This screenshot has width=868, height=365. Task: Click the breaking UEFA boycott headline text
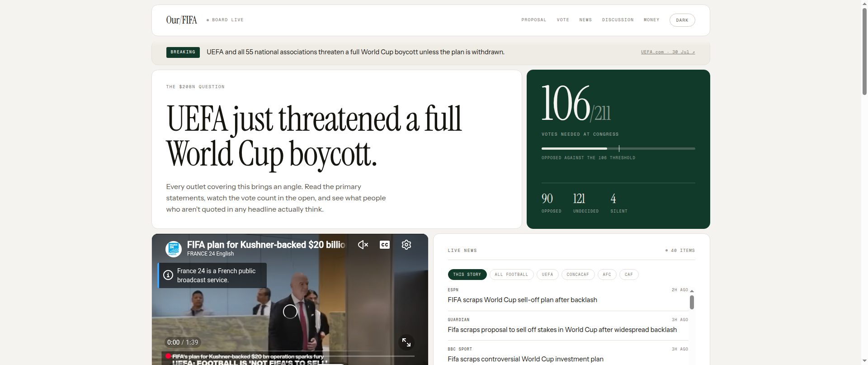tap(355, 52)
